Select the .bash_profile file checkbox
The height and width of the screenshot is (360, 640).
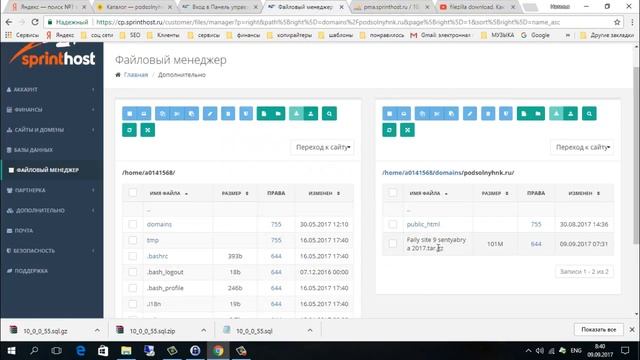(133, 288)
